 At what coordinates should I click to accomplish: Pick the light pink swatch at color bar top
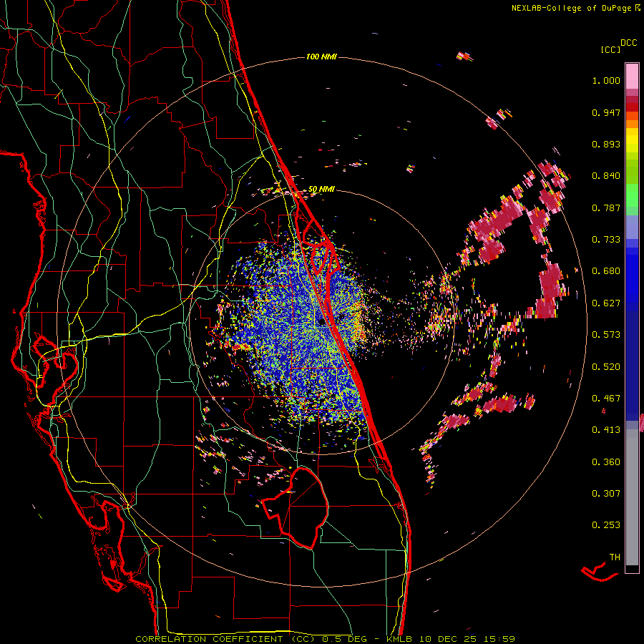tap(632, 76)
